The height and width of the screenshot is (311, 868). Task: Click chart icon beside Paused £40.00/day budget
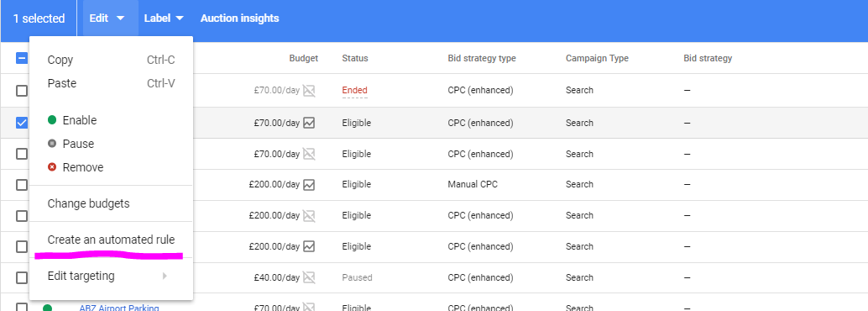click(x=309, y=277)
